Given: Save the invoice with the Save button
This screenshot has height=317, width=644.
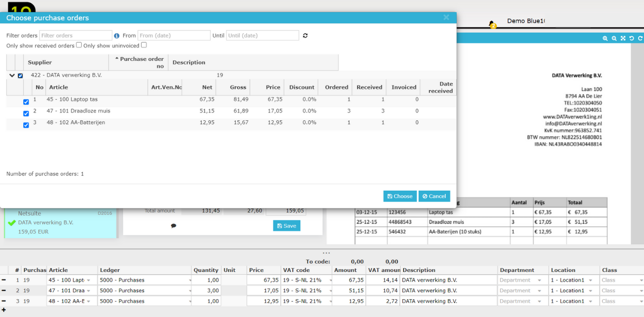Looking at the screenshot, I should point(286,226).
